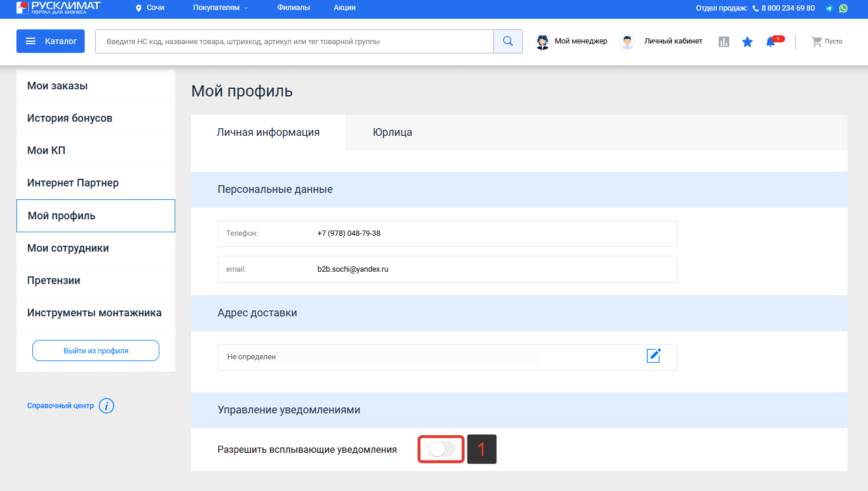868x491 pixels.
Task: Click the Не определен address field
Action: [x=447, y=357]
